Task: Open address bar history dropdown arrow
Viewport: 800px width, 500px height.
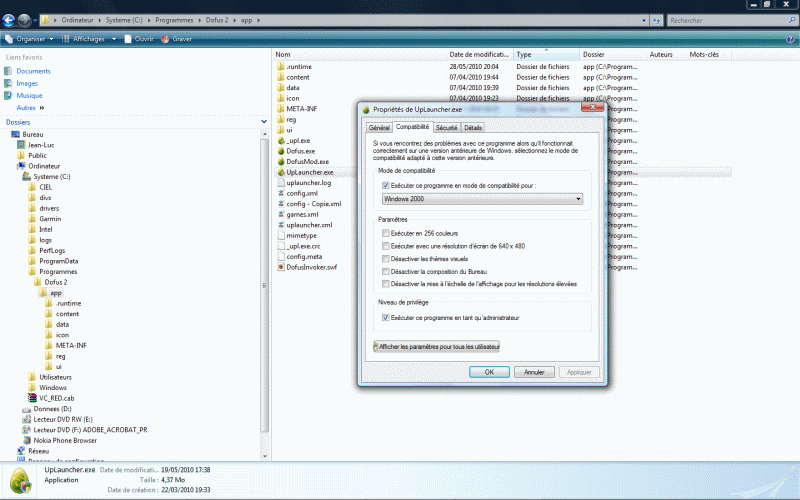Action: [644, 20]
